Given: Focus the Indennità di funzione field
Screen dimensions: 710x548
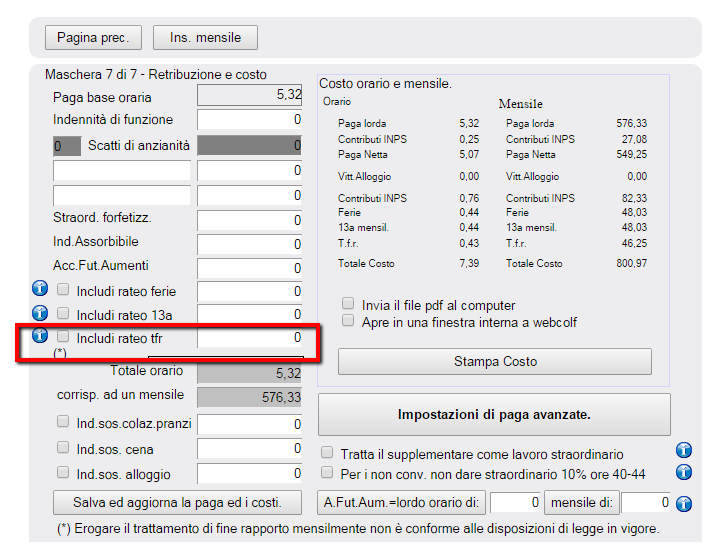Looking at the screenshot, I should coord(250,120).
